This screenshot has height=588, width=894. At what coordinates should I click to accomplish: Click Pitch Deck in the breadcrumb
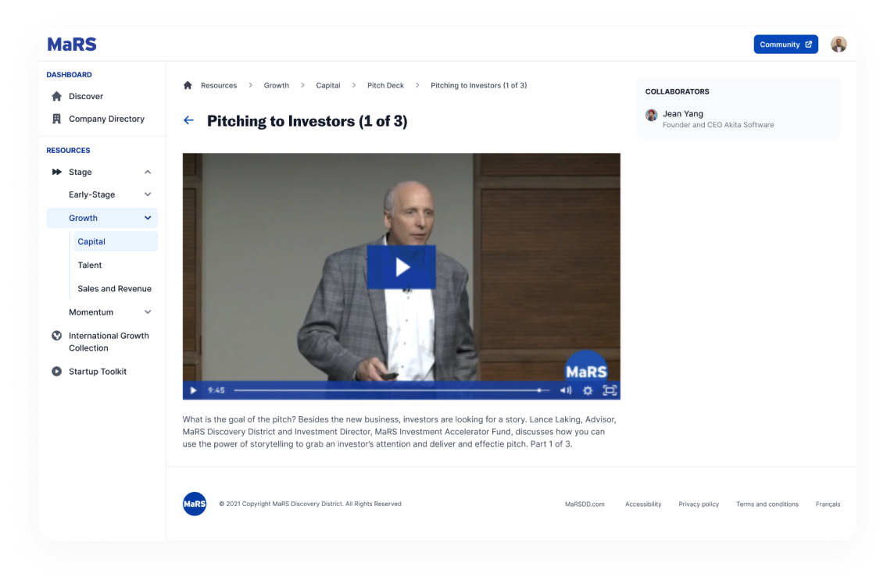point(385,85)
